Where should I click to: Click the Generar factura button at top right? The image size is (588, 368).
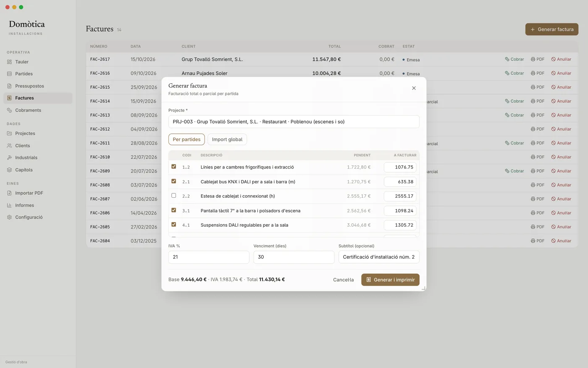tap(552, 29)
